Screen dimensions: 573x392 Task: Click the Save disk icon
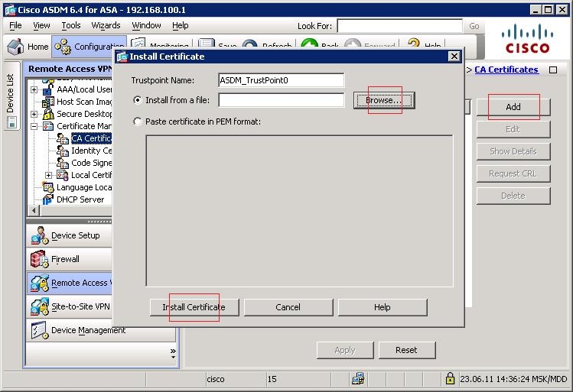tap(207, 44)
